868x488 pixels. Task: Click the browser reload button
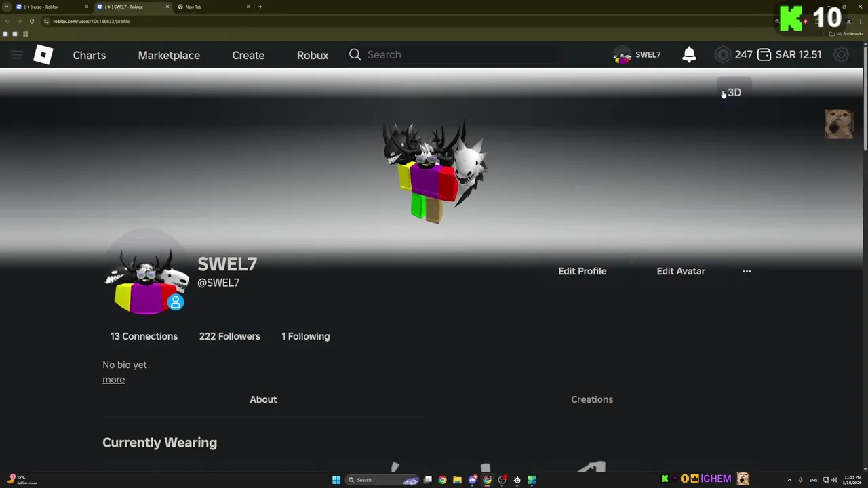pyautogui.click(x=31, y=21)
